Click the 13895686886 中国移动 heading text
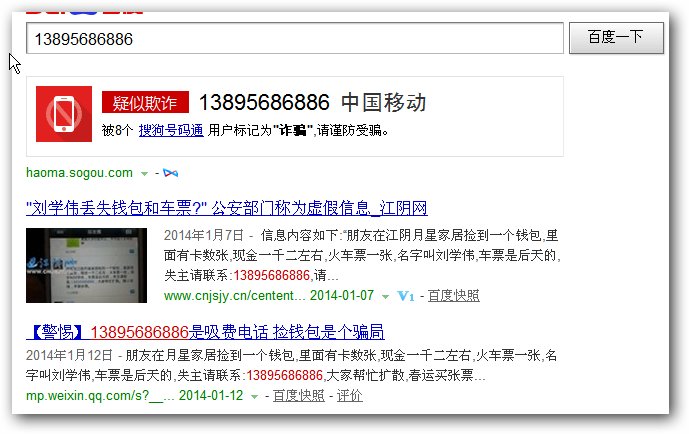The height and width of the screenshot is (434, 689). [x=312, y=103]
